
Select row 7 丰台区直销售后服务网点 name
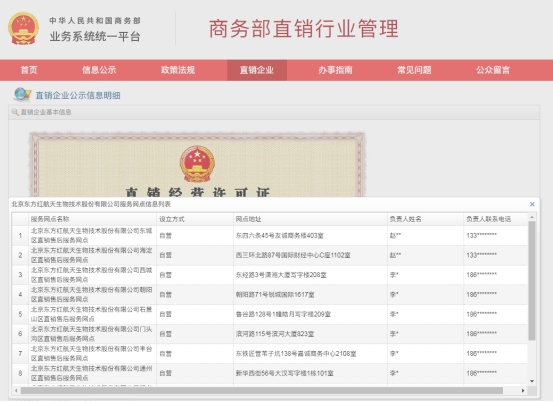pos(91,354)
